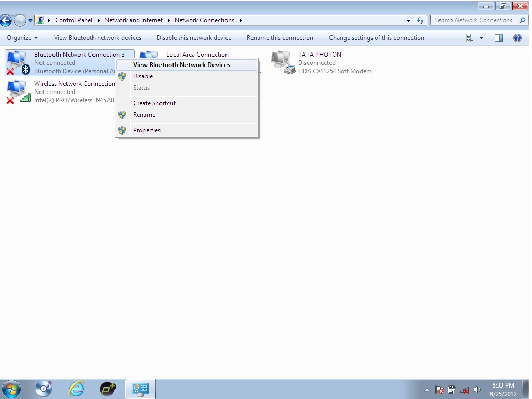The width and height of the screenshot is (532, 399).
Task: Select the TATA PHOTON+ modem icon
Action: tap(283, 63)
